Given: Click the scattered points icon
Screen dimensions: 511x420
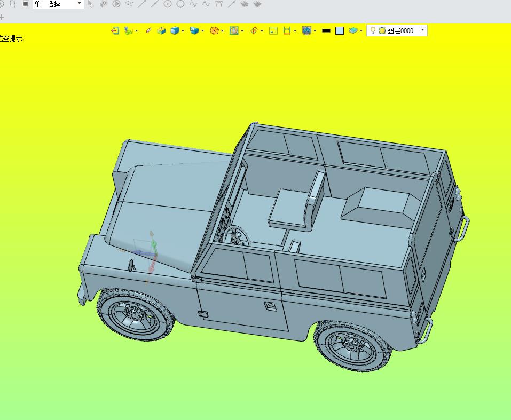Looking at the screenshot, I should pyautogui.click(x=129, y=4).
